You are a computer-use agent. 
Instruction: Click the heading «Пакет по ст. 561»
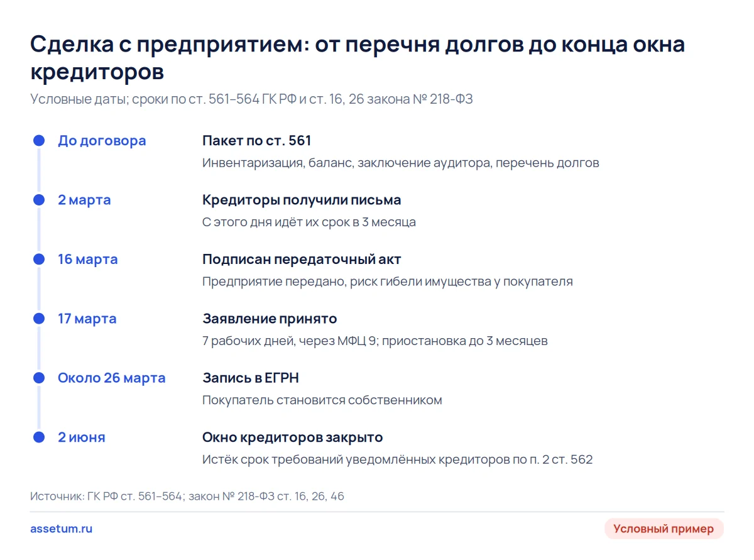point(256,141)
